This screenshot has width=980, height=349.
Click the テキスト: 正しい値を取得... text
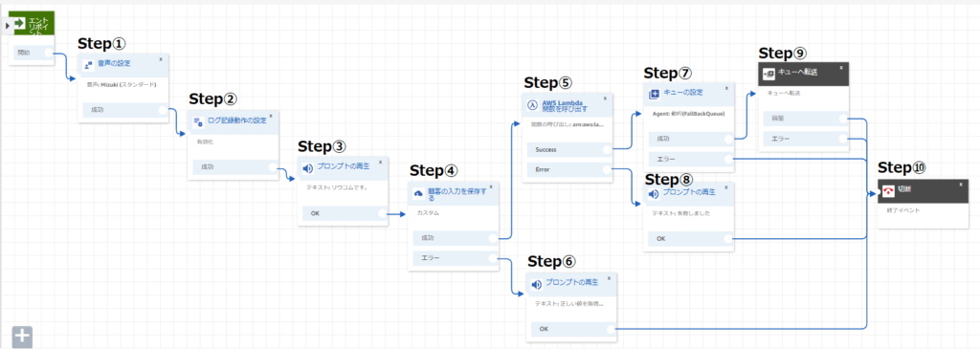point(568,303)
